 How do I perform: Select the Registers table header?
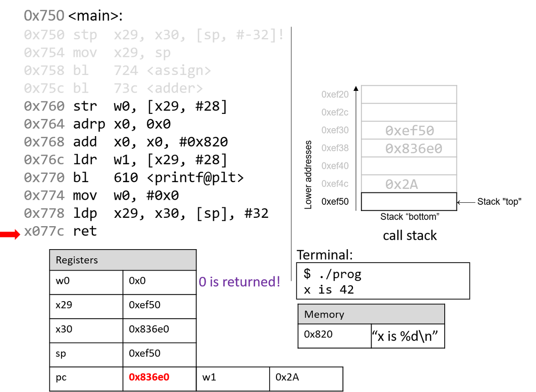[123, 260]
